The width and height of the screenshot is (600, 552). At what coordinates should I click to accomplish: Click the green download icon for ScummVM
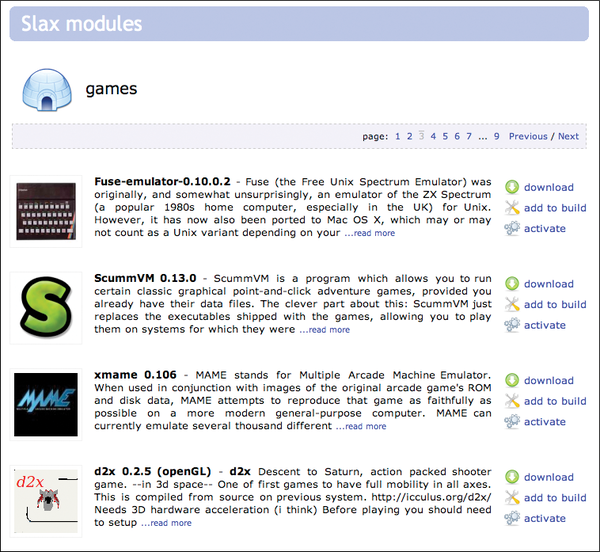point(512,284)
